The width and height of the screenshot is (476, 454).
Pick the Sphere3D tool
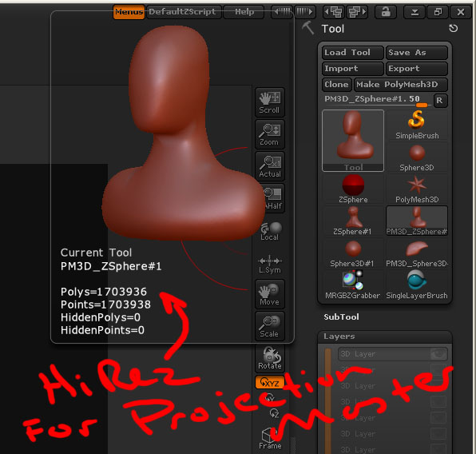(x=417, y=157)
